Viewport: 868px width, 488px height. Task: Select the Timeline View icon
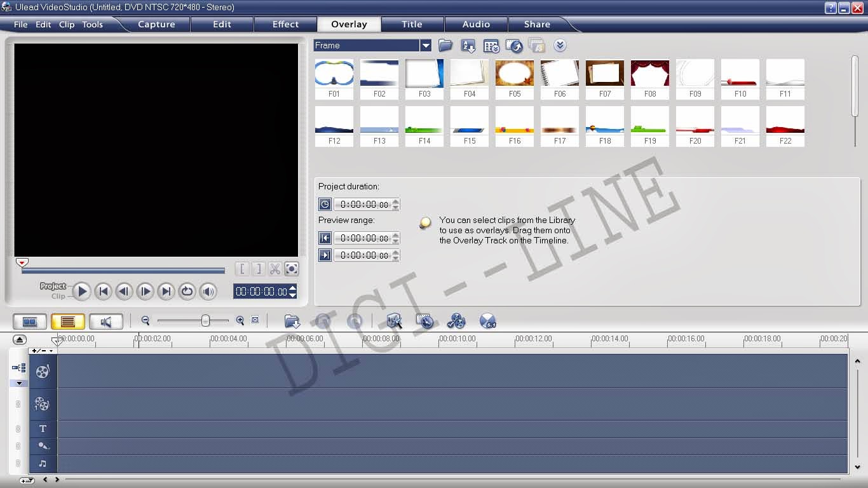click(x=68, y=322)
